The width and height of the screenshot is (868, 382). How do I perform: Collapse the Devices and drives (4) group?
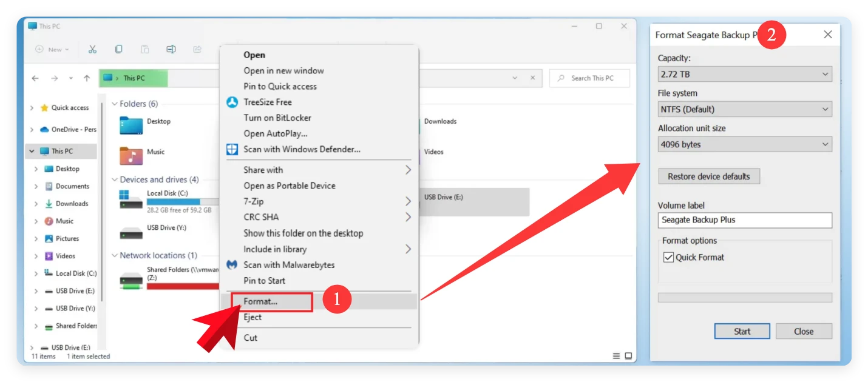115,179
